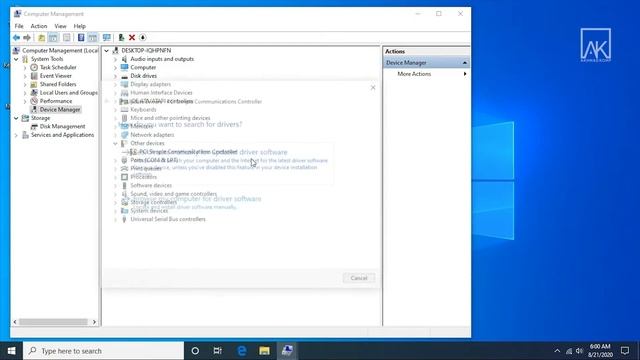
Task: Expand the Disk drives category arrow
Action: click(x=116, y=76)
